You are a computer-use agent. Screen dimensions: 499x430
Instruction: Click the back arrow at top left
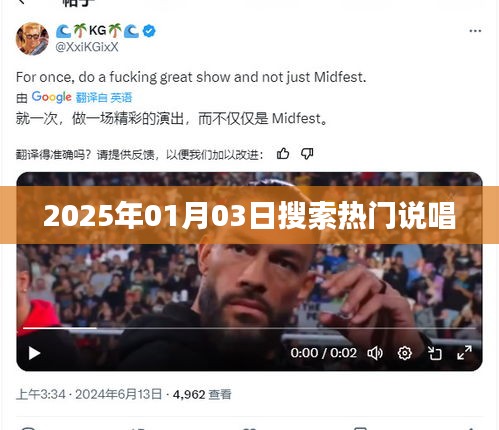tap(22, 2)
